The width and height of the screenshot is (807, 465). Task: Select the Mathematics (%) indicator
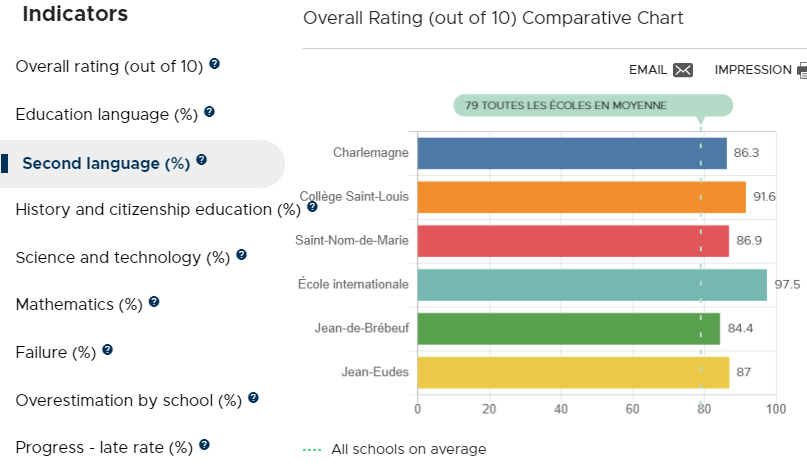pos(79,304)
